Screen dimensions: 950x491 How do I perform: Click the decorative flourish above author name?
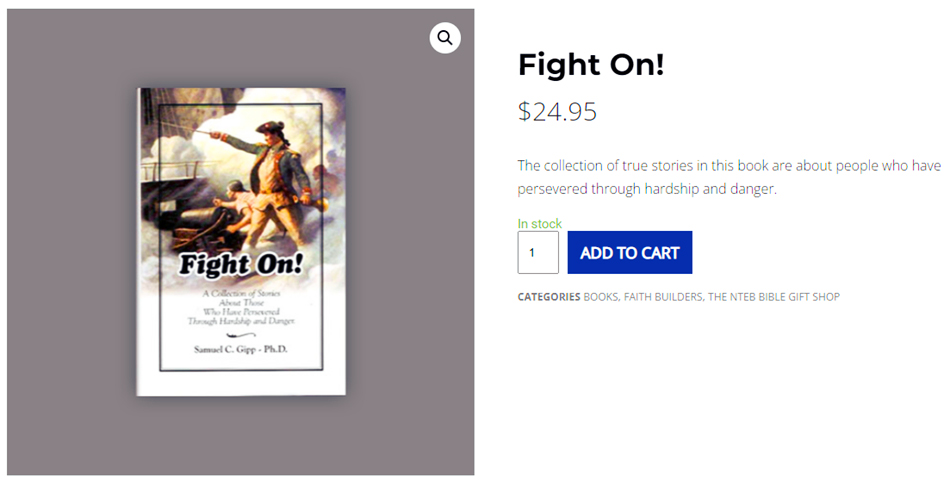(241, 335)
